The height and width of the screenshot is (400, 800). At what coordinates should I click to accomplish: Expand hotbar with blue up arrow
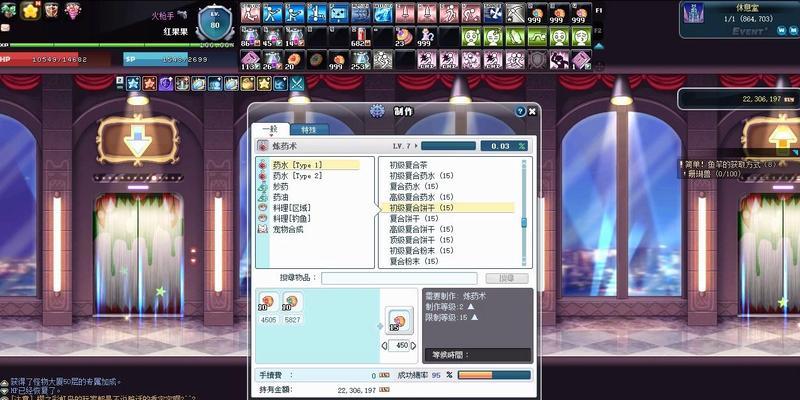pos(599,45)
